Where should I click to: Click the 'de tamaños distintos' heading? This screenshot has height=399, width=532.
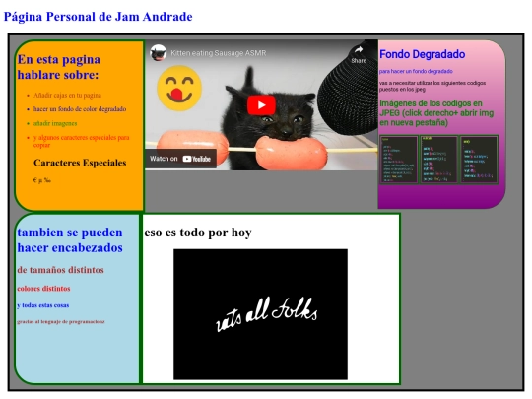61,270
